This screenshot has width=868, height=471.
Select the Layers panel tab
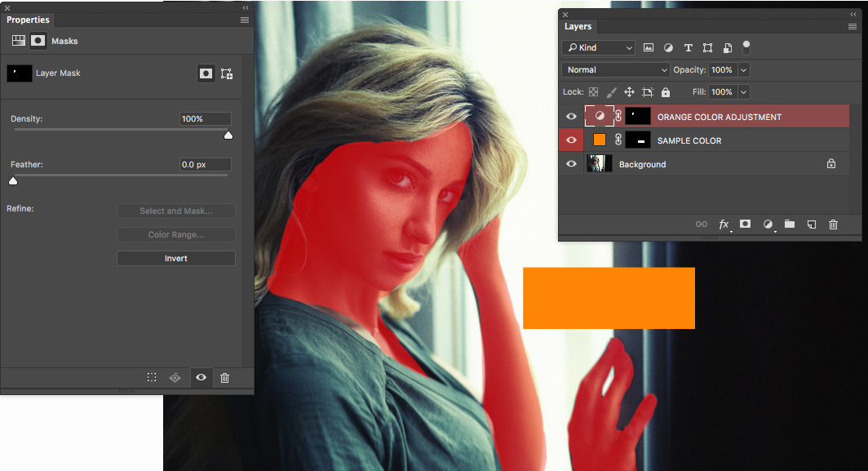tap(578, 26)
